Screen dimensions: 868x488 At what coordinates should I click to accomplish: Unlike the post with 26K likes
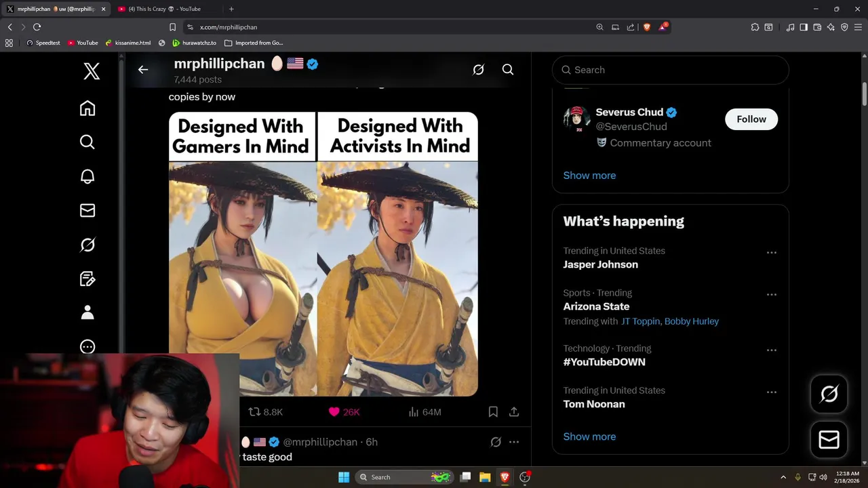(344, 411)
